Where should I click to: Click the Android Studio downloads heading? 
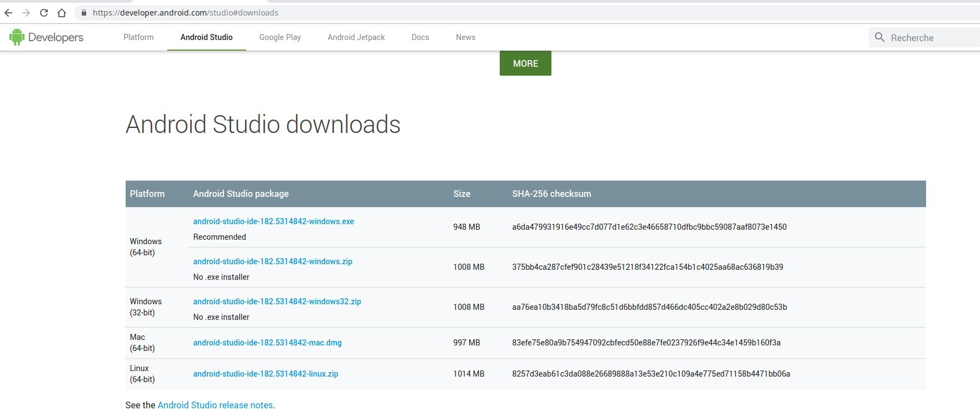[263, 124]
